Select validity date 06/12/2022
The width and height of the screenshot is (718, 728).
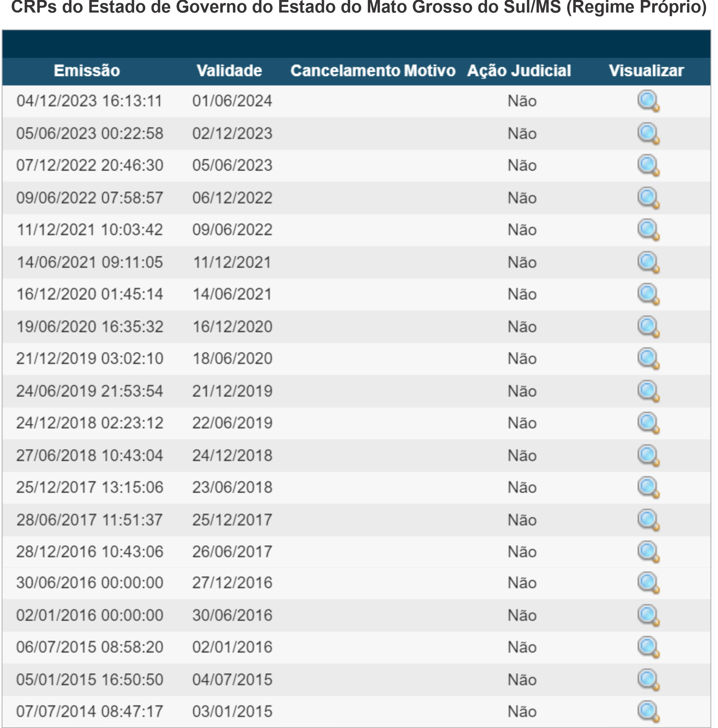pos(232,198)
